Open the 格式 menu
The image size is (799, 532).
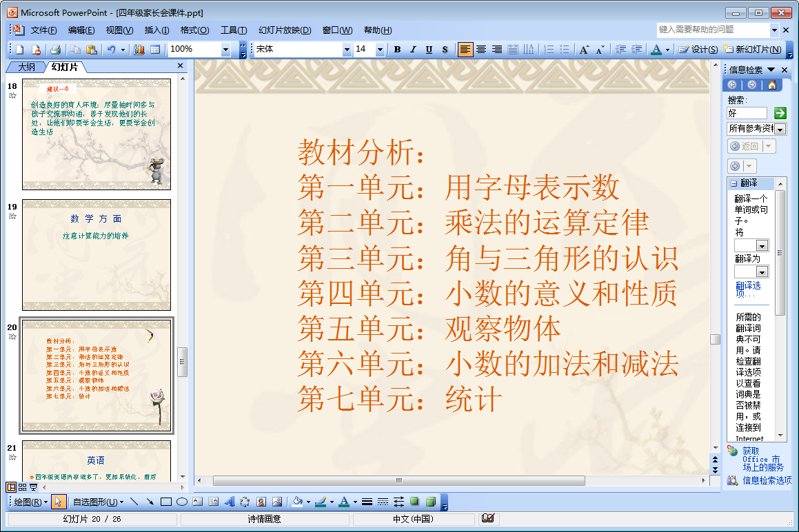click(194, 30)
